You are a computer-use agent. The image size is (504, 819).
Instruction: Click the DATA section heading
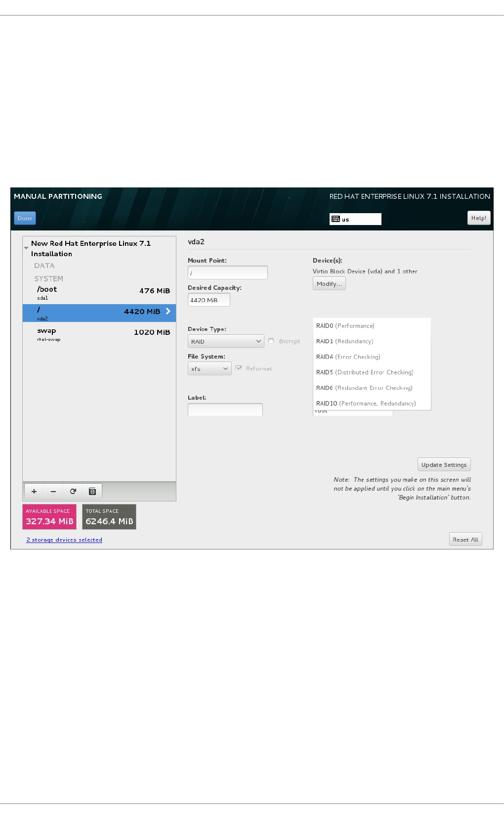44,266
